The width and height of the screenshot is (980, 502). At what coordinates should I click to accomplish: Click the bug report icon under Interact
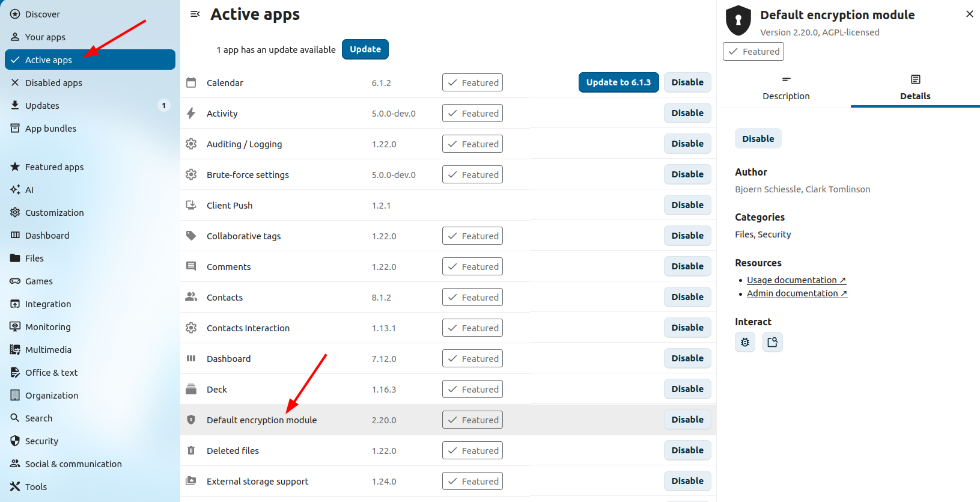745,342
